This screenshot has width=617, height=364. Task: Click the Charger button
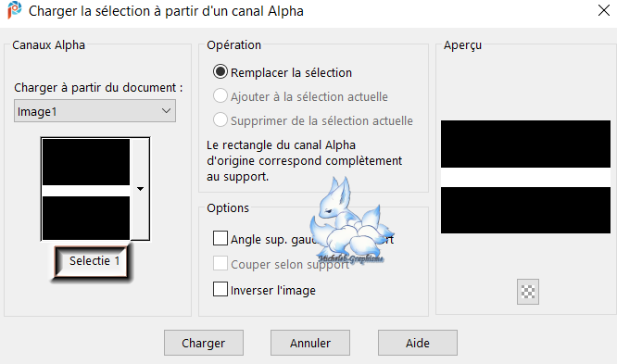pos(204,343)
